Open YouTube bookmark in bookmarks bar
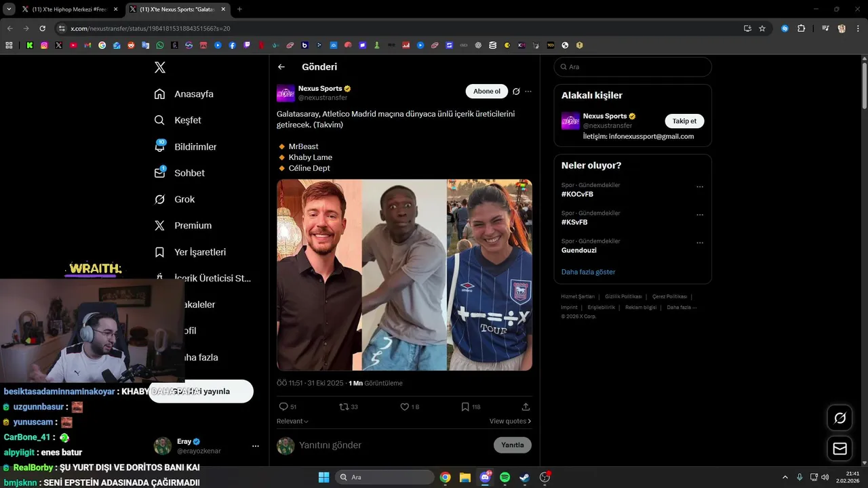The image size is (868, 488). point(73,45)
